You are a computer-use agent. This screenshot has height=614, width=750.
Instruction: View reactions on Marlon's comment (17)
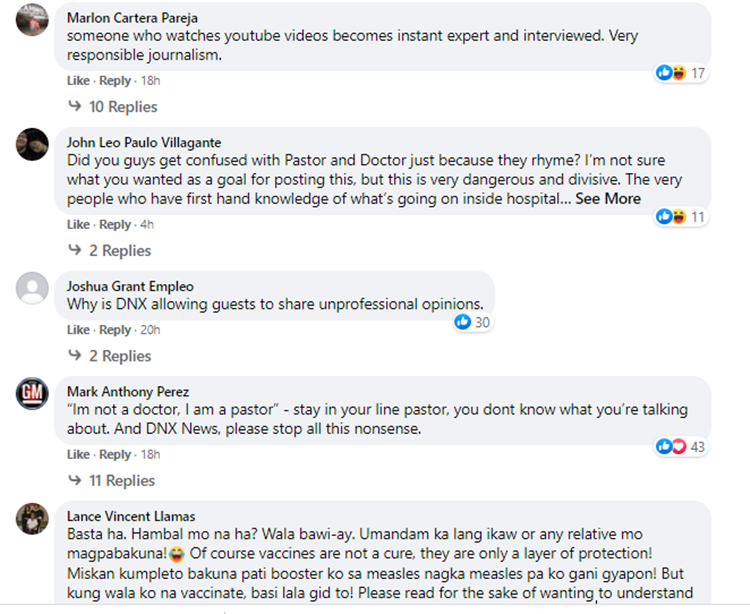point(681,73)
